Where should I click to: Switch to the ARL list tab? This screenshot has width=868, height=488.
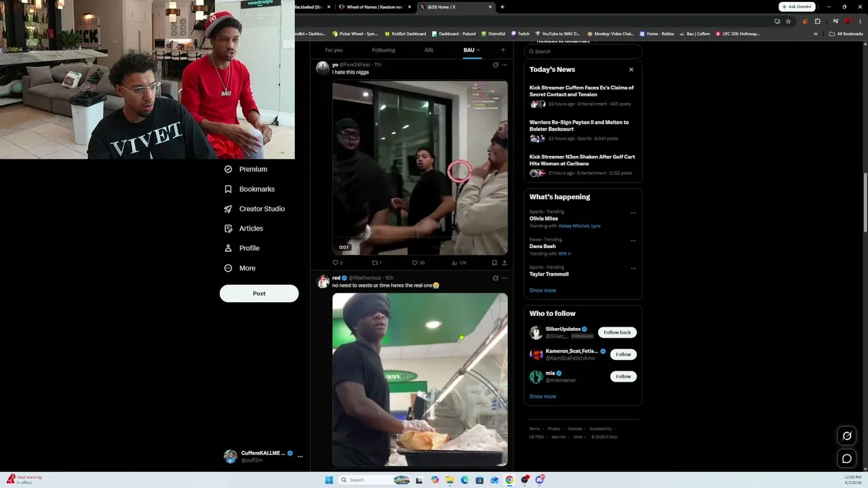click(x=429, y=50)
